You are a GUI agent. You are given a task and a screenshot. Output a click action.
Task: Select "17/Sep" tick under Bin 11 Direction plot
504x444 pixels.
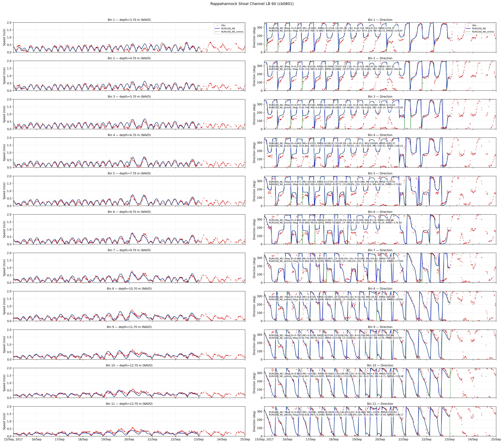[310, 439]
